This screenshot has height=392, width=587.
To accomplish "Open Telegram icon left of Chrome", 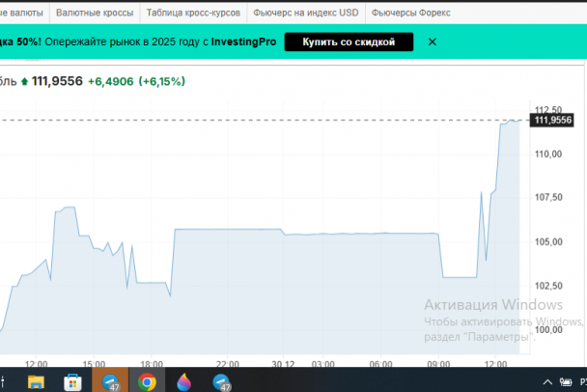I will (110, 380).
